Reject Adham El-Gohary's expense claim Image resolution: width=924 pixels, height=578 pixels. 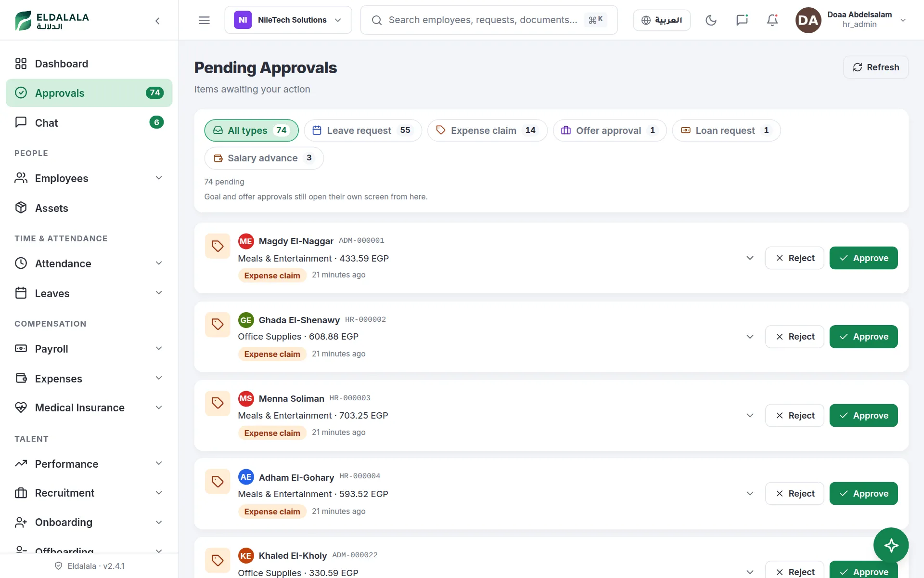tap(795, 494)
